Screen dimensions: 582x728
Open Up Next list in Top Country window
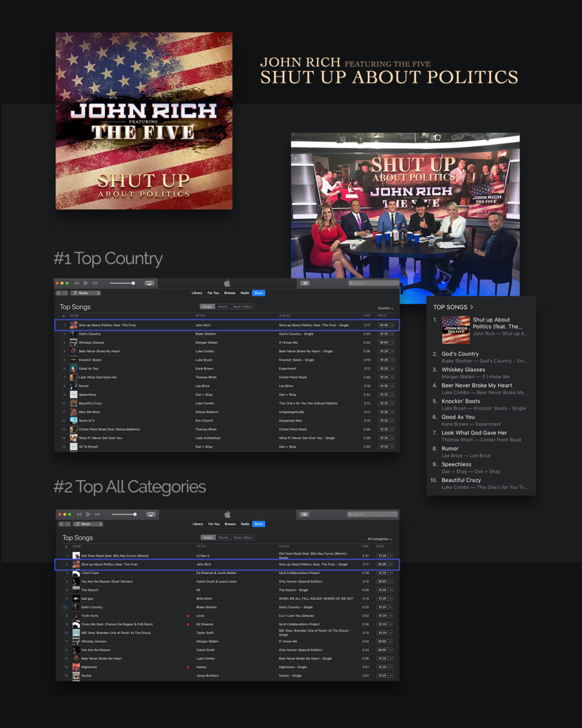click(x=305, y=283)
